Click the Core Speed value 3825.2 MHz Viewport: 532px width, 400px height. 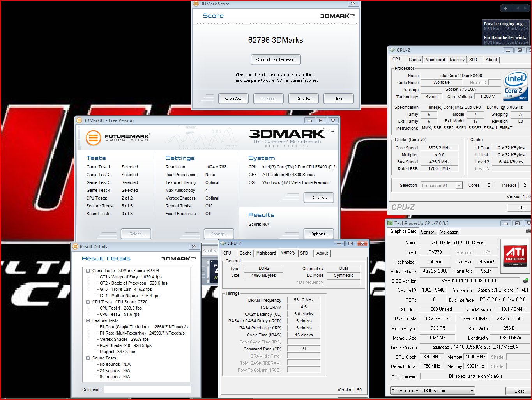[439, 148]
